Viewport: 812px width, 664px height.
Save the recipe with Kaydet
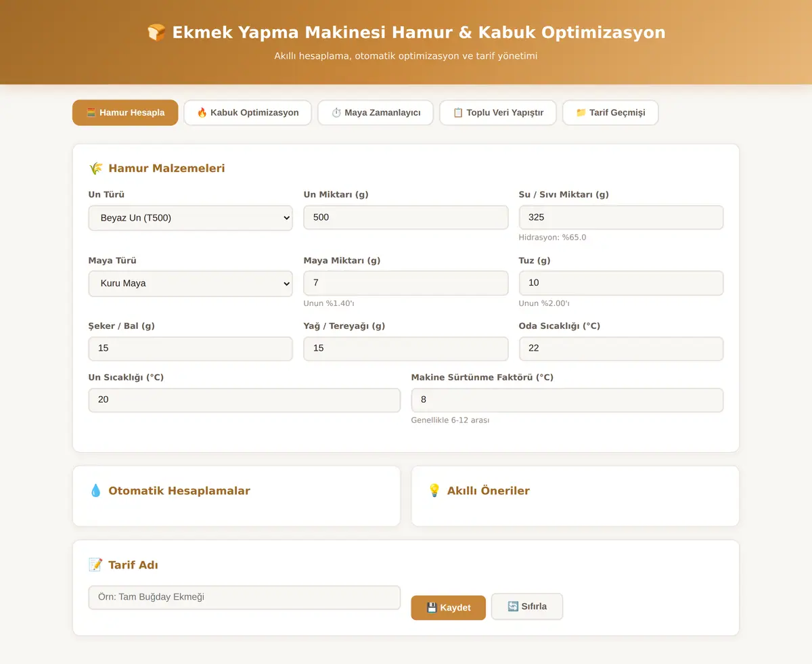pyautogui.click(x=448, y=608)
